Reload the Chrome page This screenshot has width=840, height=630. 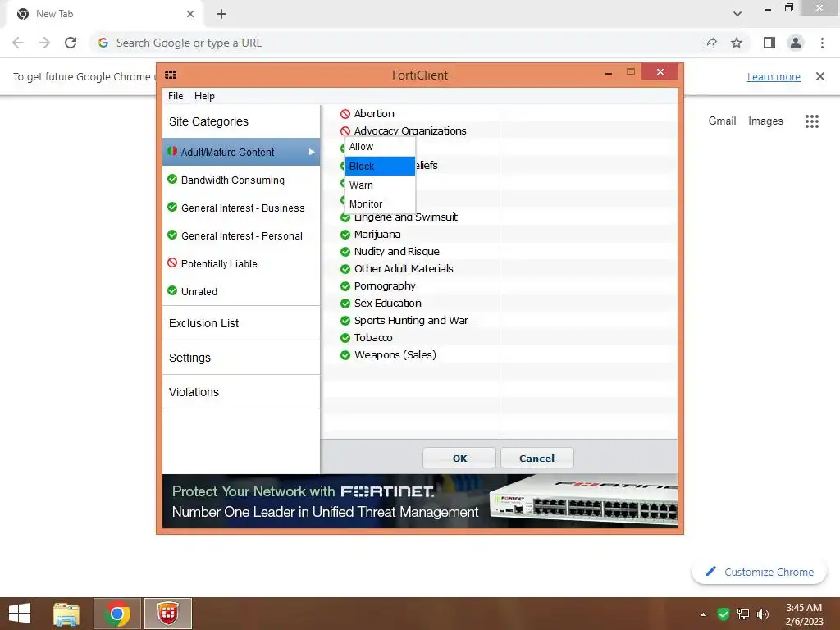tap(71, 43)
